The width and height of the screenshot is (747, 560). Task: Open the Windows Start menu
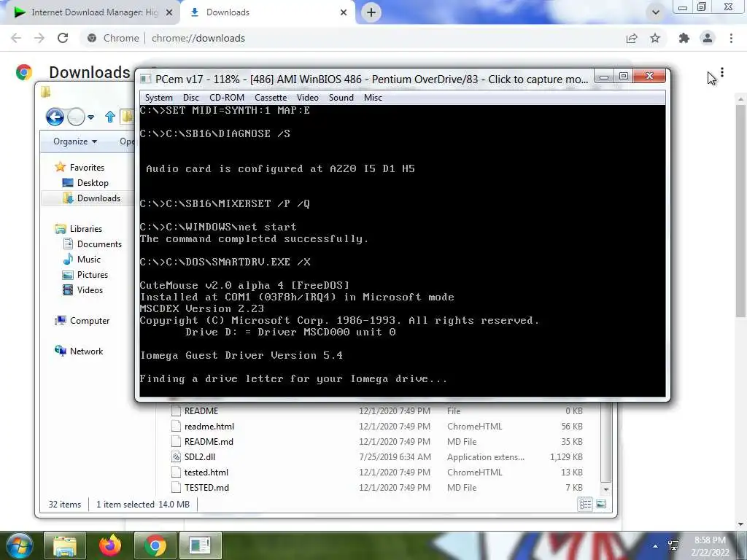[x=19, y=545]
